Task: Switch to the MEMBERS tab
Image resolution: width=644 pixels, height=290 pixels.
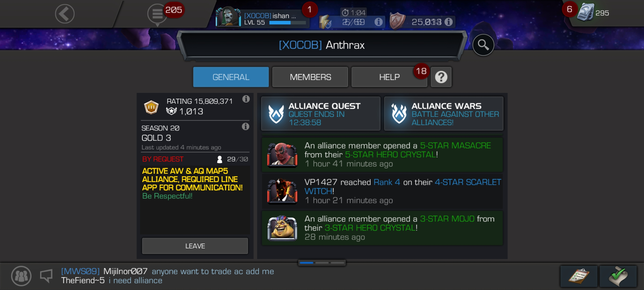Action: [x=310, y=77]
